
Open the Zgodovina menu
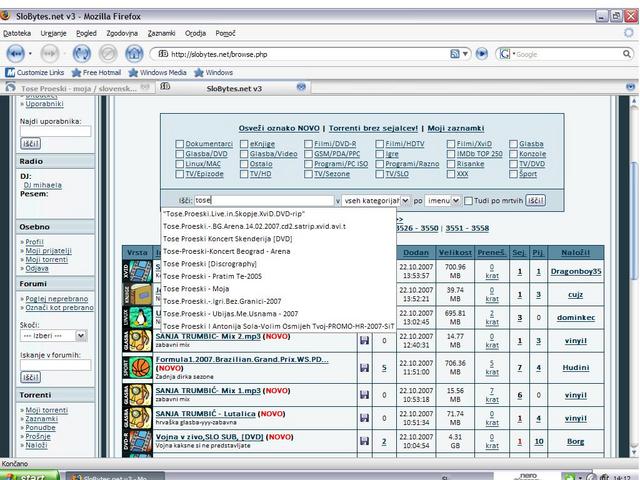122,33
